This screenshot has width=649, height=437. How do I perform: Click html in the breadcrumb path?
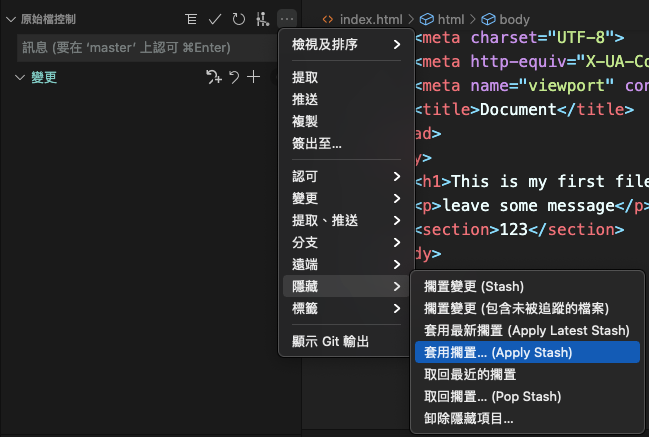point(451,19)
